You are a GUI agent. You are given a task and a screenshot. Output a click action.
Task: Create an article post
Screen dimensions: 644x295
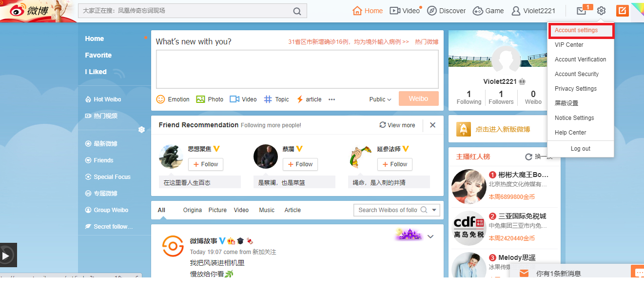(x=309, y=99)
